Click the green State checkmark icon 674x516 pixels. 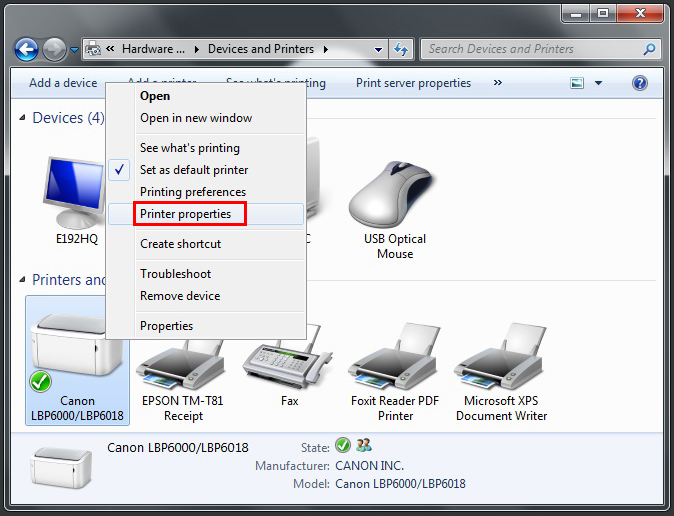pyautogui.click(x=343, y=445)
